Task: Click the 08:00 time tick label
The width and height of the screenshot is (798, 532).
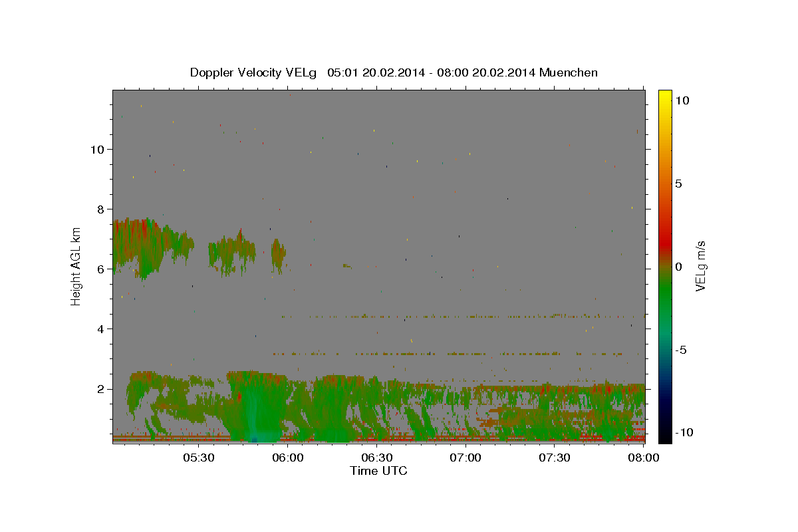Action: (643, 458)
